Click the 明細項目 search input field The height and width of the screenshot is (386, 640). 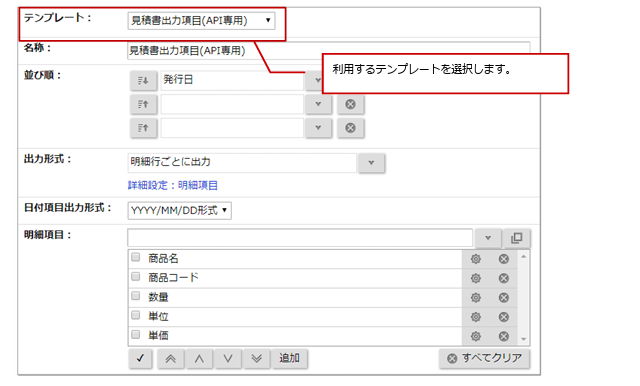300,237
